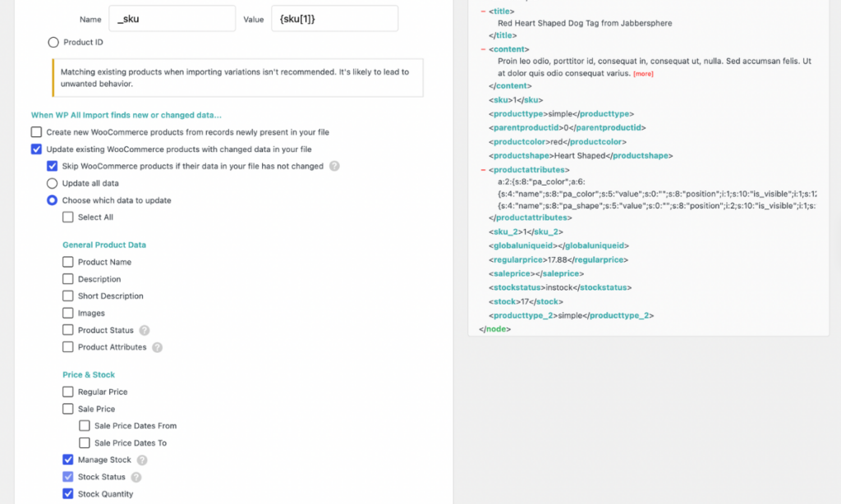The height and width of the screenshot is (504, 841).
Task: Uncheck Update existing WooCommerce products checkbox
Action: (36, 149)
